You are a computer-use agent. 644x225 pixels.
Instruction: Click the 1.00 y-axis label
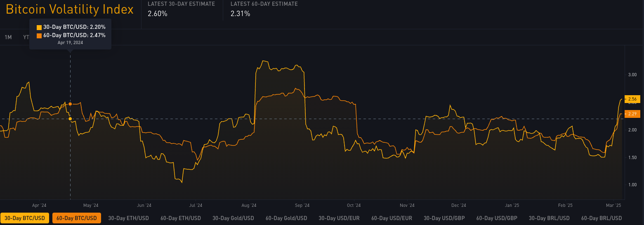(x=632, y=185)
